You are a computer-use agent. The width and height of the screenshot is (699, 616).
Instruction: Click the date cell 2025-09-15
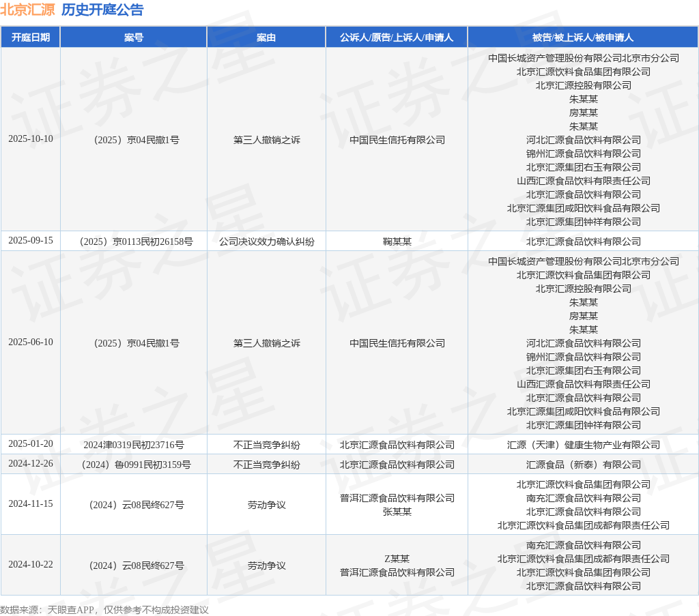30,241
